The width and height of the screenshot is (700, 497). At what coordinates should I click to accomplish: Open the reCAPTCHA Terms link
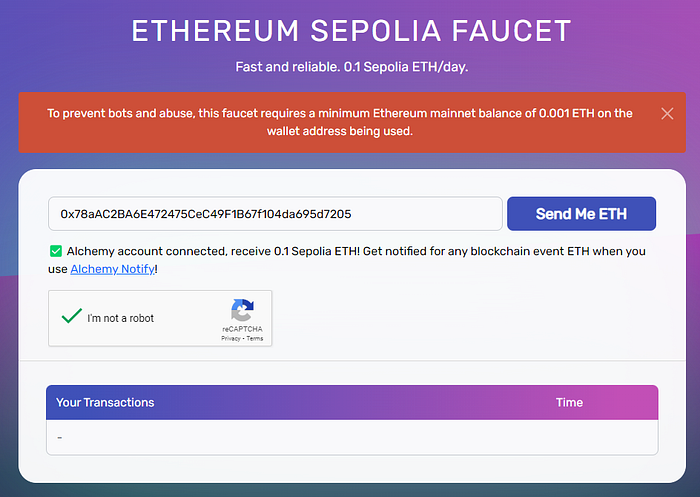click(x=255, y=338)
